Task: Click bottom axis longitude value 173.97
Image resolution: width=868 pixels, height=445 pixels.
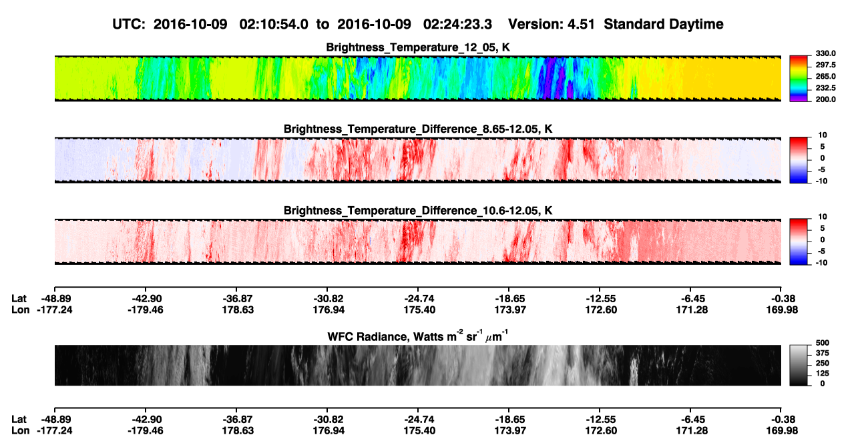Action: point(509,431)
